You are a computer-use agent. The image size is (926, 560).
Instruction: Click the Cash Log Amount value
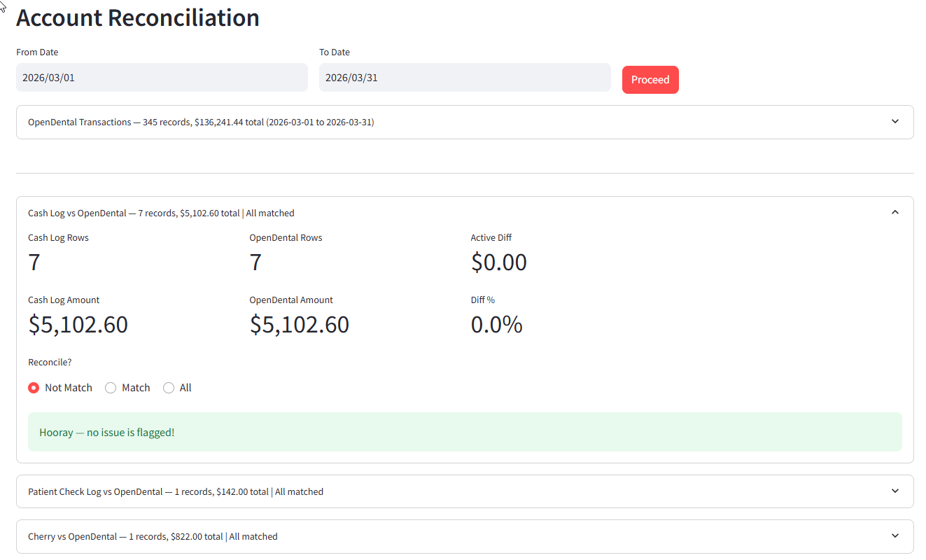[78, 324]
